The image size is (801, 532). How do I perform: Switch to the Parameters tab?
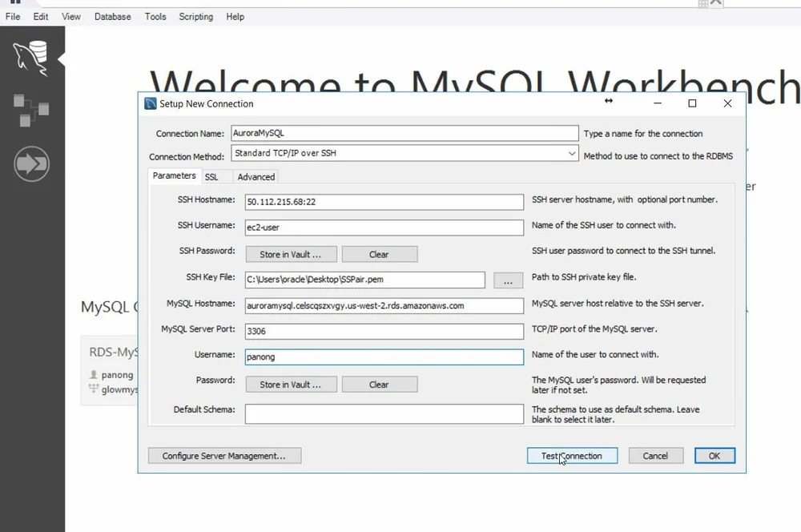(174, 175)
